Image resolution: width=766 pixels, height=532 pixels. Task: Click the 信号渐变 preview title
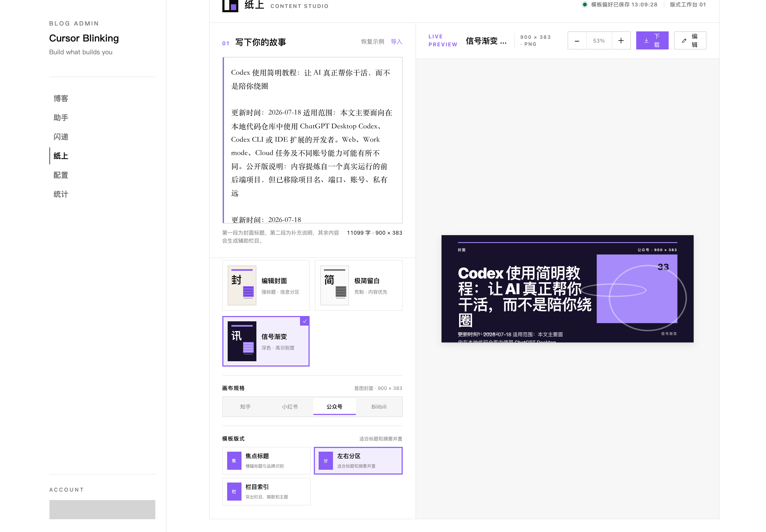[486, 41]
